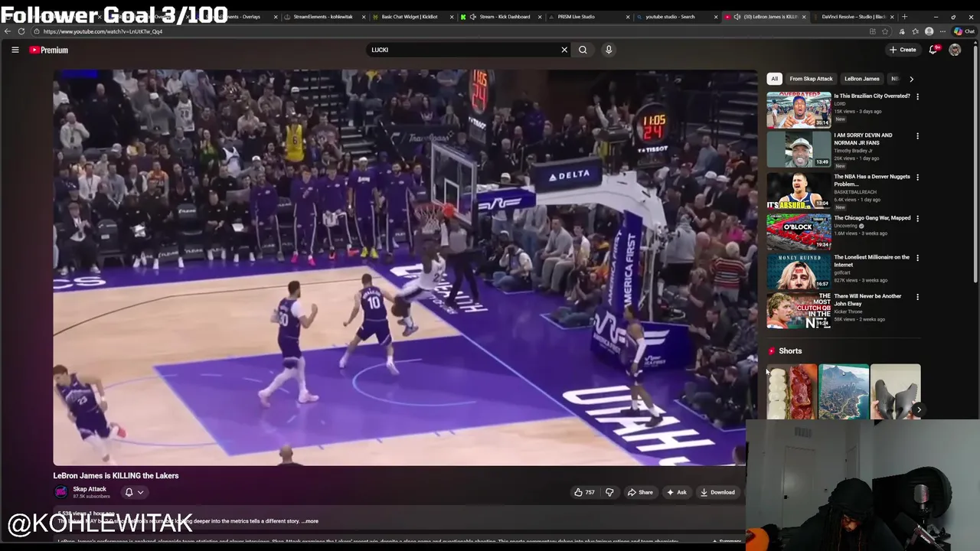The width and height of the screenshot is (980, 551).
Task: Open the 13:49 Timothy Bradley Jr thumbnail
Action: (799, 148)
